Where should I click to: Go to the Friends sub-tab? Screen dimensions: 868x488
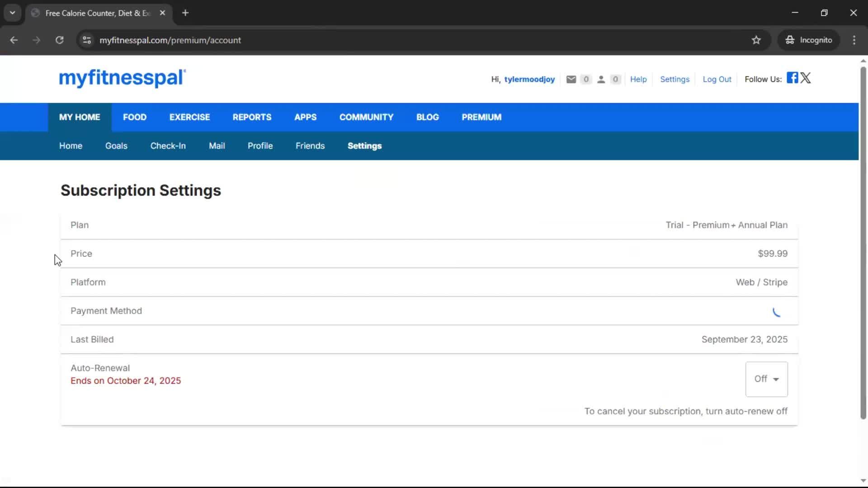310,146
